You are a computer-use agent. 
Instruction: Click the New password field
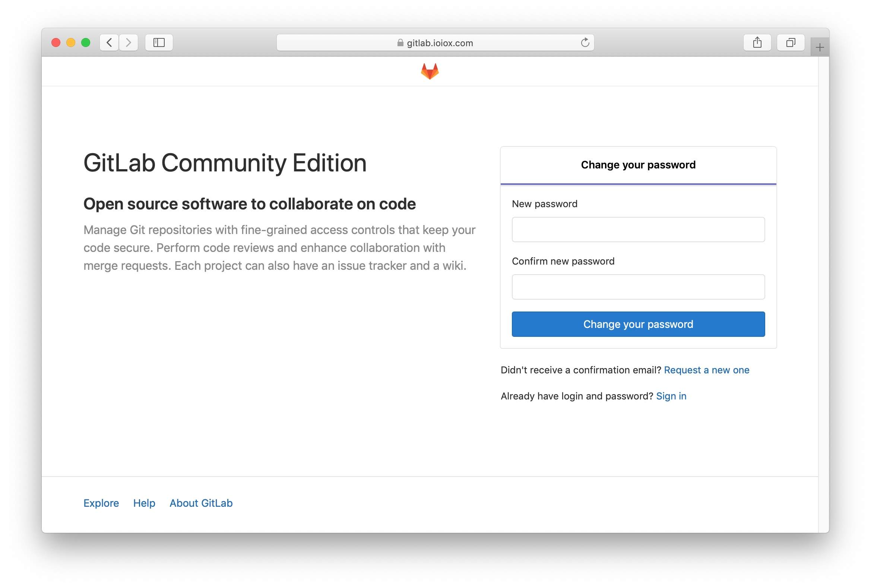(638, 230)
